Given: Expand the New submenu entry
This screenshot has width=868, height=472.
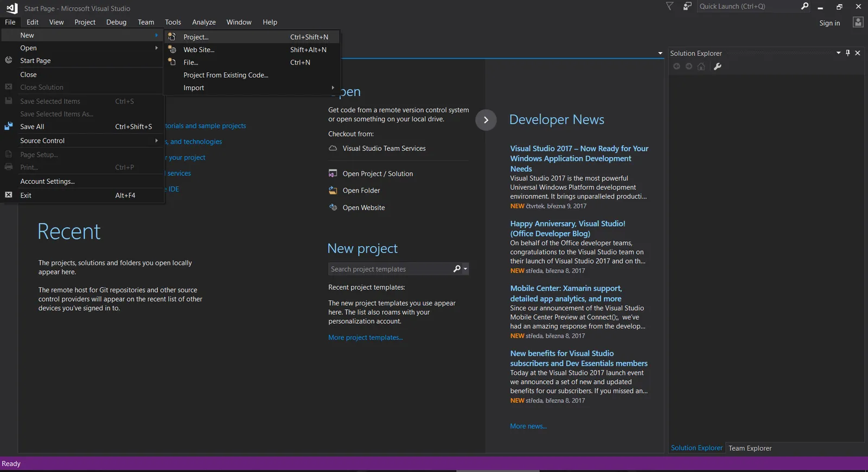Looking at the screenshot, I should click(82, 35).
